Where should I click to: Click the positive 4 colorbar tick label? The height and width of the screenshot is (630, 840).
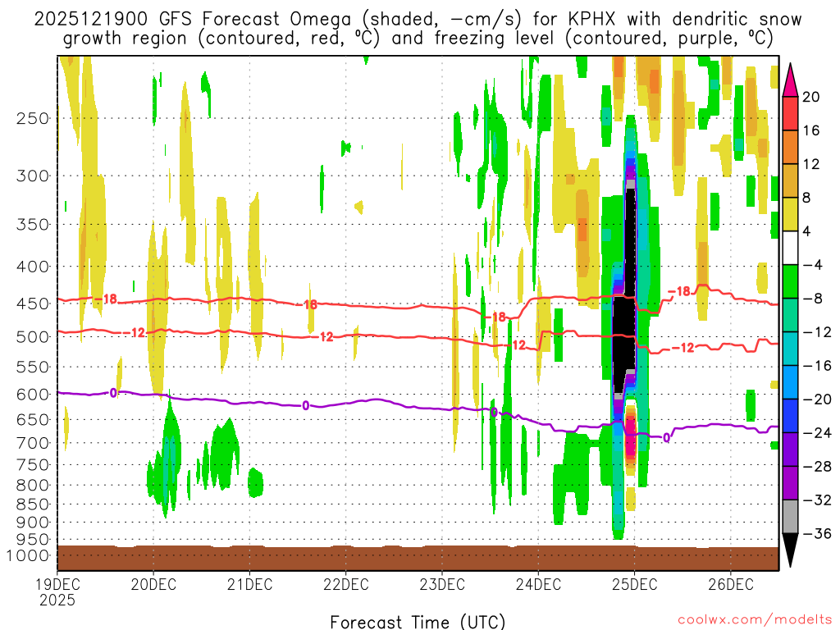coord(807,231)
